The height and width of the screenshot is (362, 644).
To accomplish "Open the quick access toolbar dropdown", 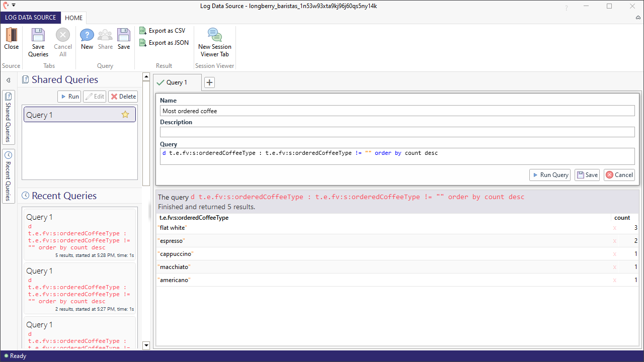I will click(x=14, y=5).
